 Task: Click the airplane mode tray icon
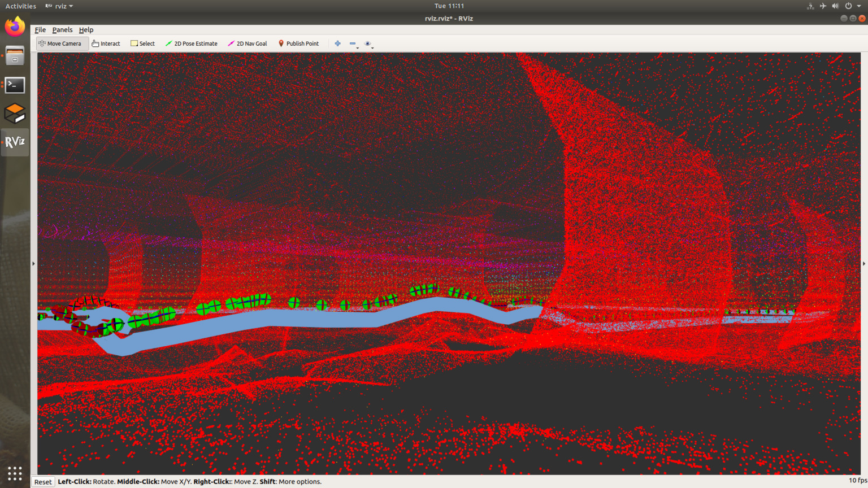click(823, 6)
